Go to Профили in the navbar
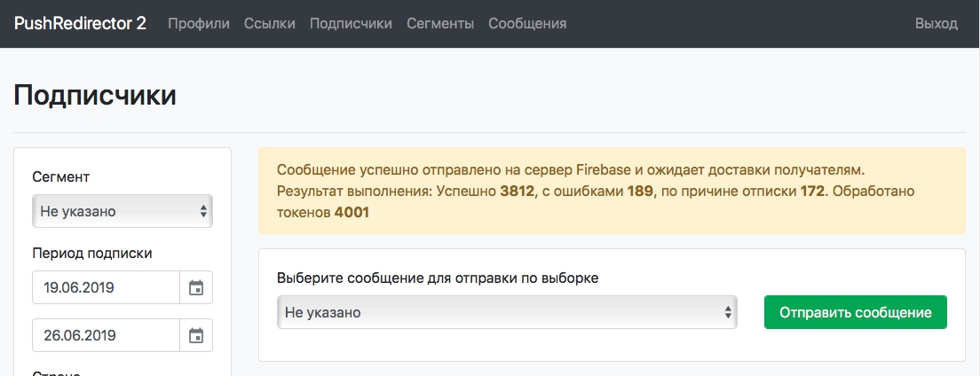The image size is (980, 376). click(x=199, y=24)
